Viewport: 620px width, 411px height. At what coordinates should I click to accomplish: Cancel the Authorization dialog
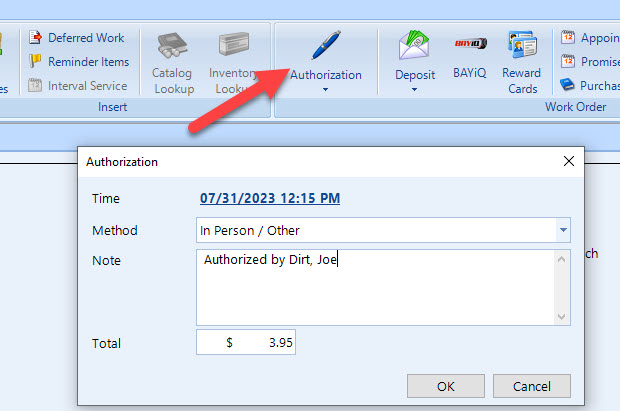click(531, 386)
